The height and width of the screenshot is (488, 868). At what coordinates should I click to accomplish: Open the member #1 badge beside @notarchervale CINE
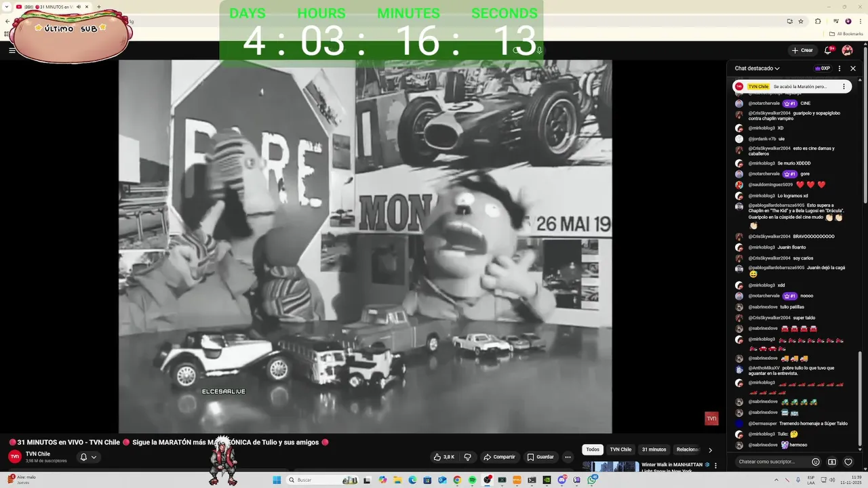coord(789,104)
